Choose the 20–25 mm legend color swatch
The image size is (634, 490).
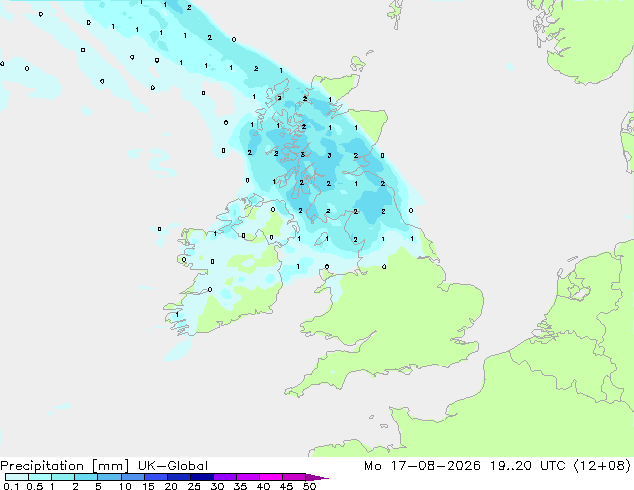point(178,477)
